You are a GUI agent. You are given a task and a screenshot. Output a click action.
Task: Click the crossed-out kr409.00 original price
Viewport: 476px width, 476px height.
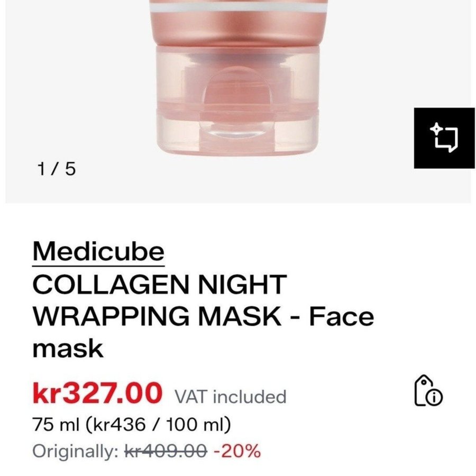click(x=166, y=451)
